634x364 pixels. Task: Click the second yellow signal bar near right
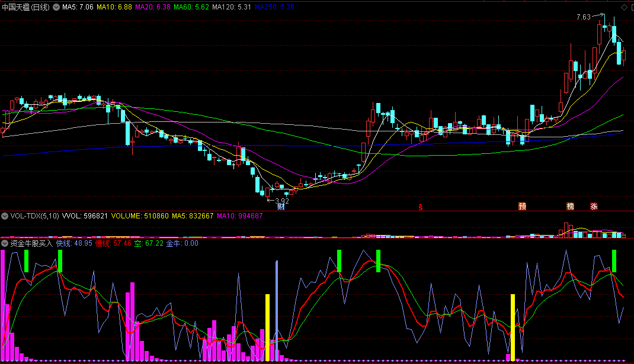click(513, 328)
